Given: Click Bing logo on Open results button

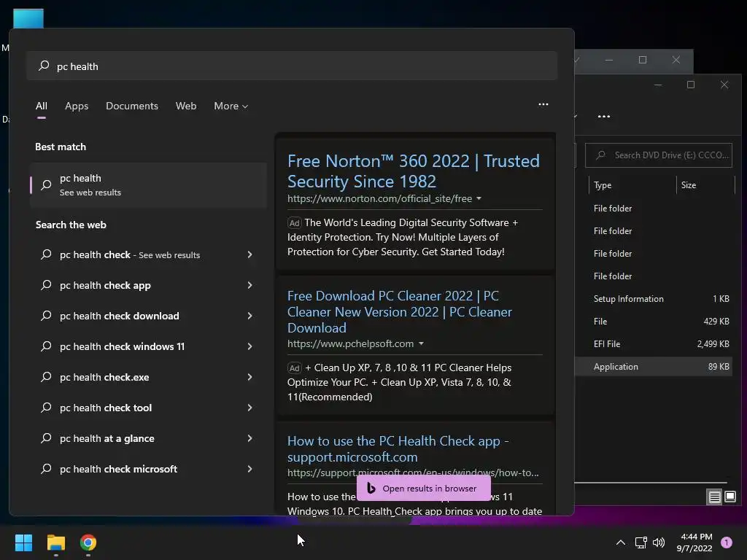Looking at the screenshot, I should (x=371, y=488).
